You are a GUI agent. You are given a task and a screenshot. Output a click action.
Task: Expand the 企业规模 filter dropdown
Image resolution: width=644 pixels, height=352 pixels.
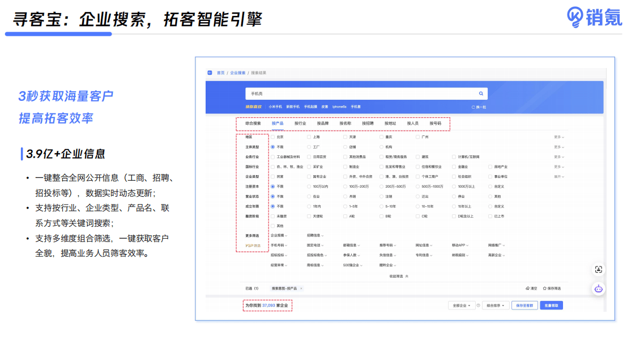279,235
